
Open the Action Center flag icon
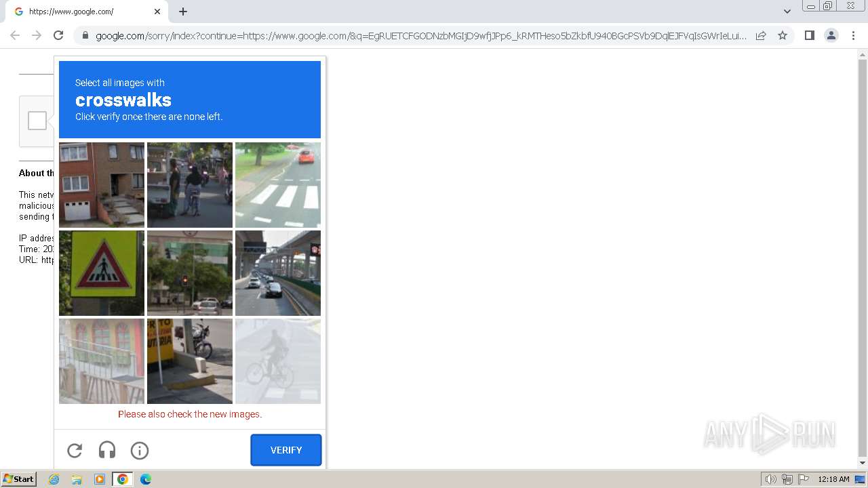tap(804, 479)
